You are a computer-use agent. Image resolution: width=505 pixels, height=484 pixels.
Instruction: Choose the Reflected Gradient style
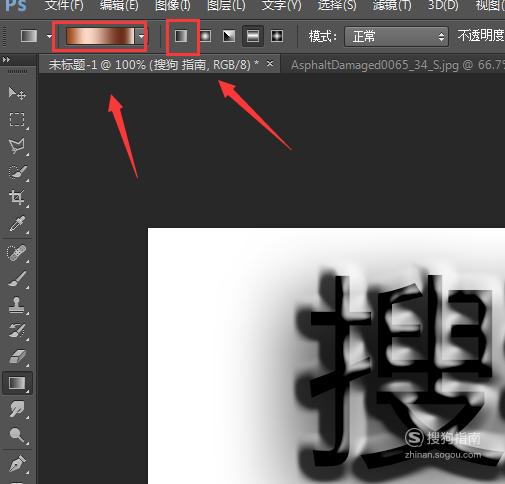tap(253, 36)
